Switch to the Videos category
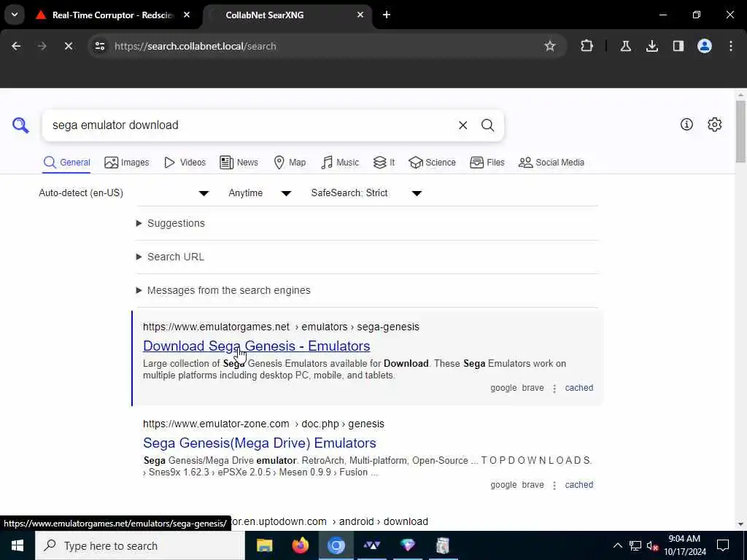 185,163
